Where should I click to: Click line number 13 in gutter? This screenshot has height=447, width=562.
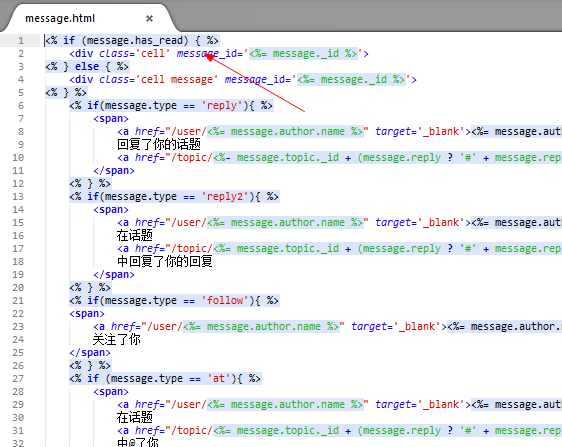(x=18, y=197)
